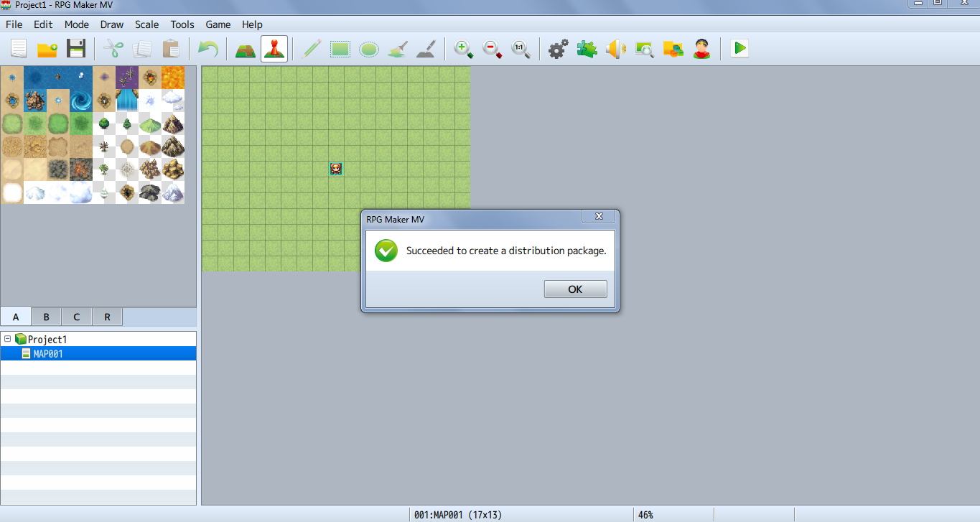The image size is (980, 522).
Task: Open the Tools menu
Action: tap(182, 24)
